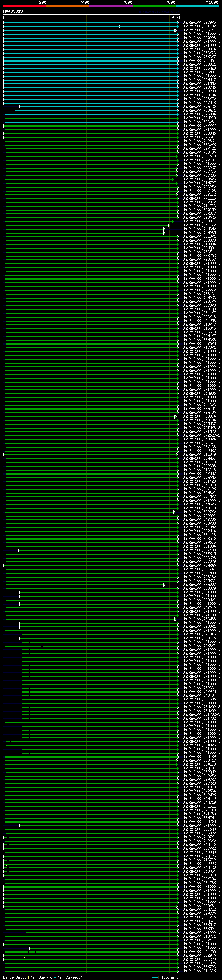Click the orange ~40% identity legend segment

point(68,6)
